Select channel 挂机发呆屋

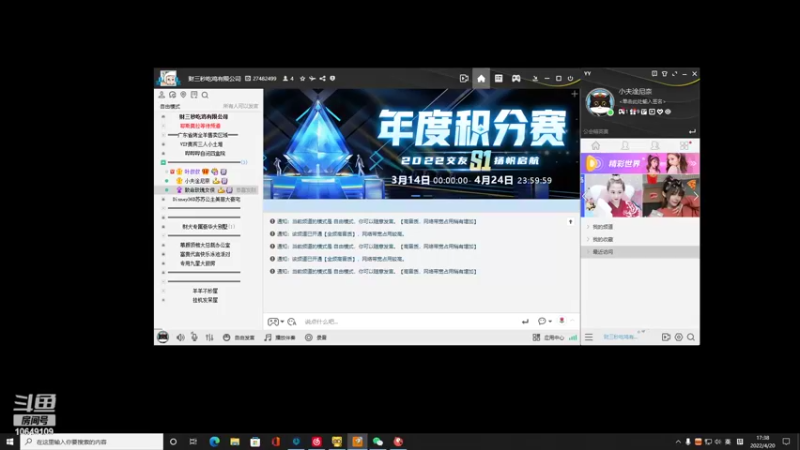pos(205,300)
